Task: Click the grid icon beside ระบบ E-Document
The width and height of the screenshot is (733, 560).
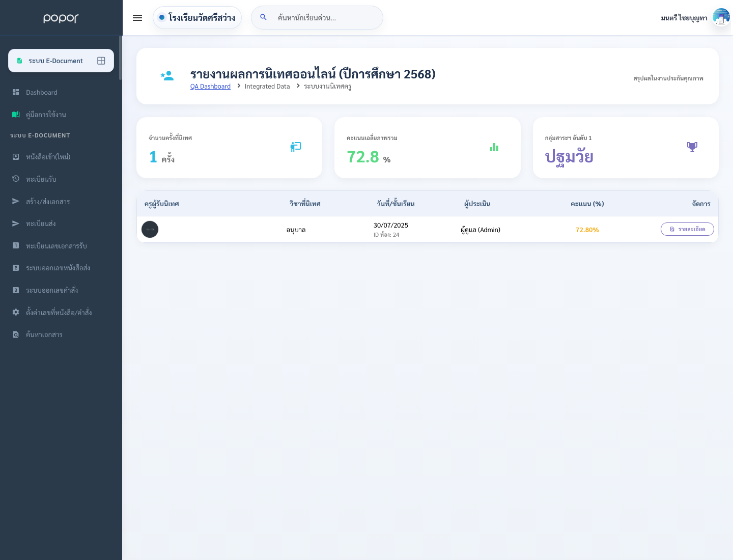Action: tap(101, 61)
